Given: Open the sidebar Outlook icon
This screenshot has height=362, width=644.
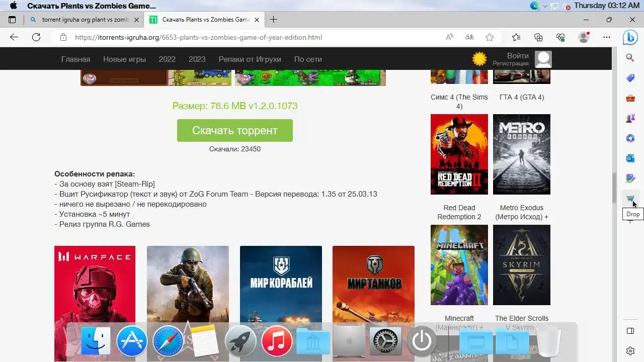Looking at the screenshot, I should coord(630,158).
